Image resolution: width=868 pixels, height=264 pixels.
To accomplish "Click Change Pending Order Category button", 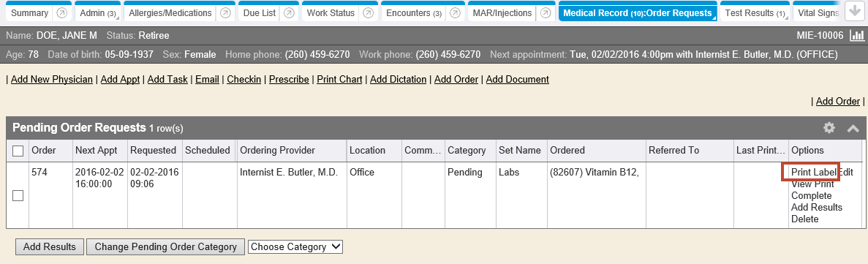I will 165,247.
